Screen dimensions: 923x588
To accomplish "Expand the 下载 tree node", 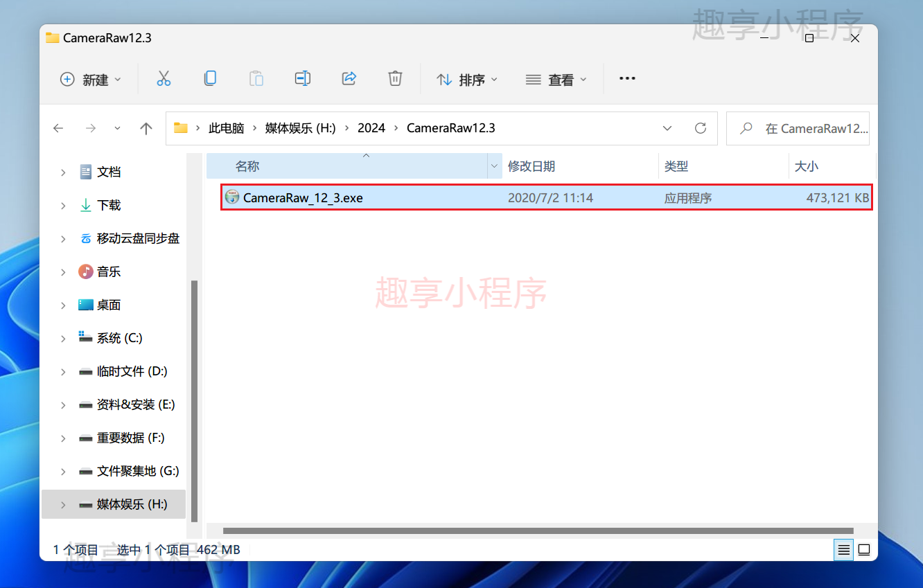I will pyautogui.click(x=63, y=205).
